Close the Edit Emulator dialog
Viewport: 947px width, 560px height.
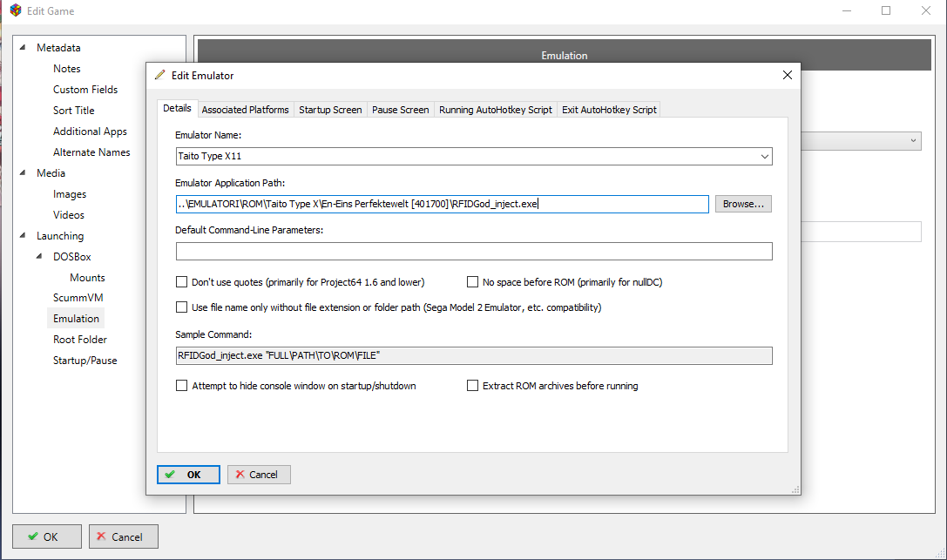click(x=787, y=75)
